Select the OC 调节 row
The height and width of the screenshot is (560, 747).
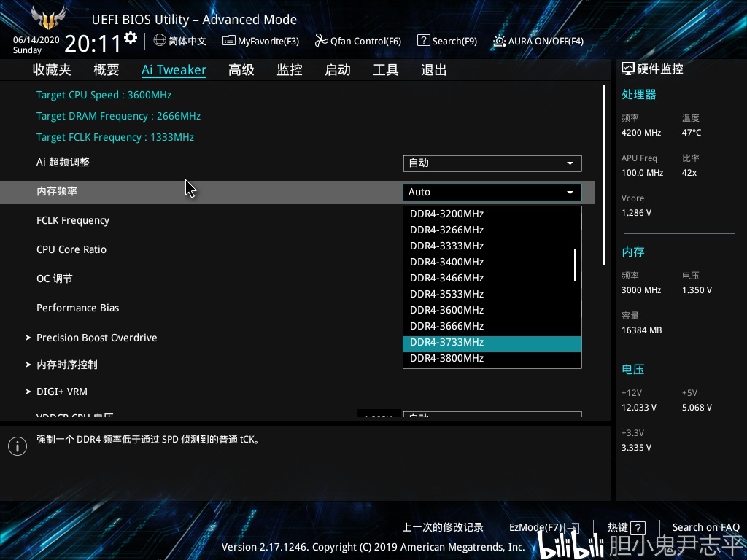[x=54, y=279]
